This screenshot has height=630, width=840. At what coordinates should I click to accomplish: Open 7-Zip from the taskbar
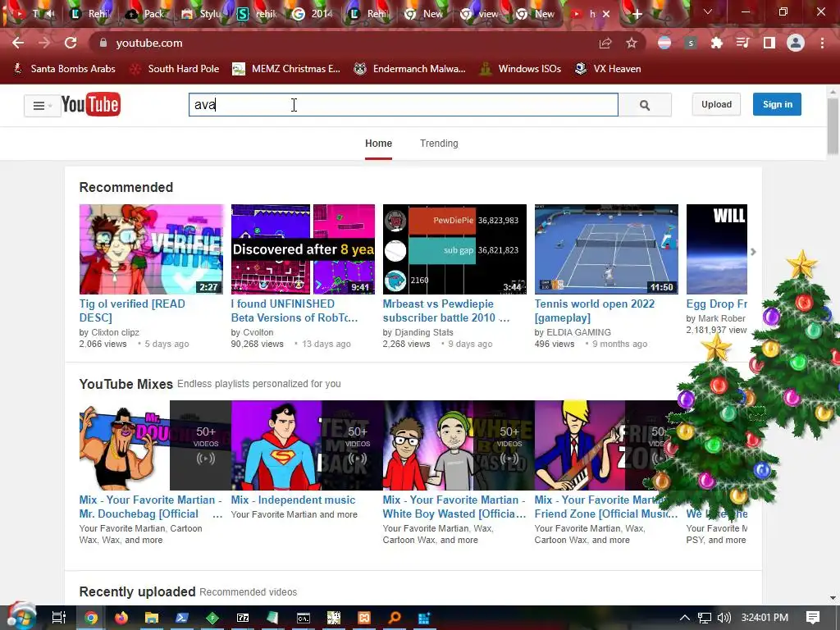pos(243,618)
